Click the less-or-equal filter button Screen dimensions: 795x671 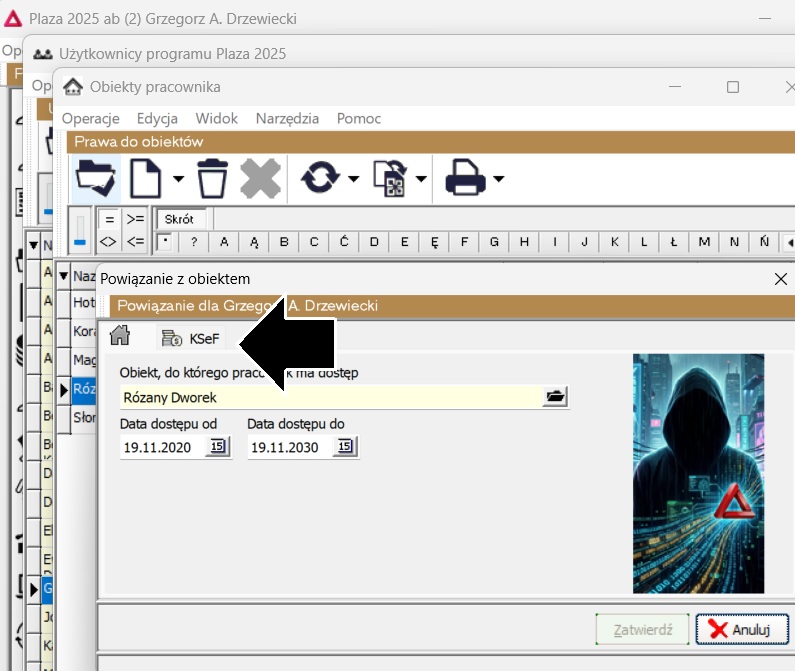point(135,242)
